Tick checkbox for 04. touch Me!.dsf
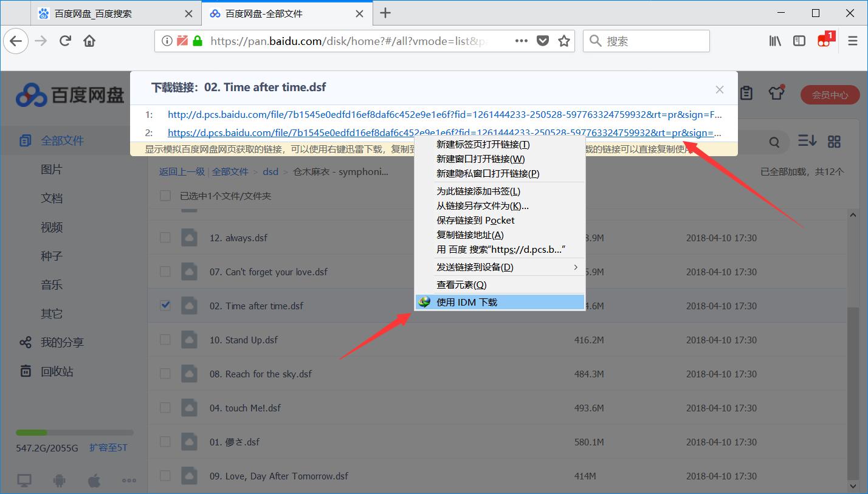This screenshot has height=494, width=868. [165, 408]
